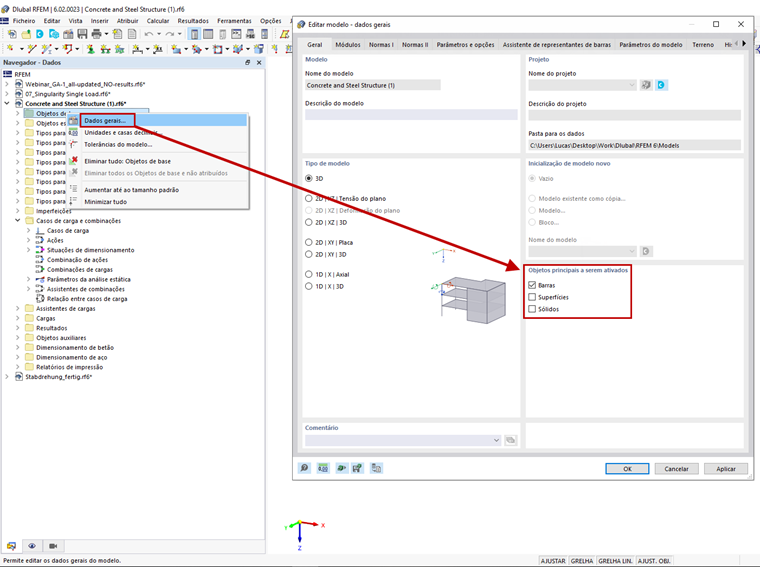Click the search icon at dialog bottom

point(304,468)
